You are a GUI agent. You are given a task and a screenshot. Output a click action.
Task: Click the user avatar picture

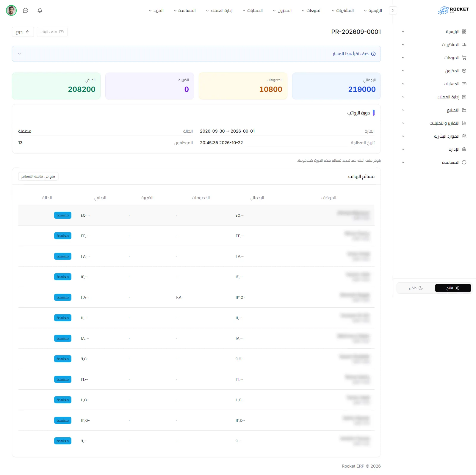point(11,10)
